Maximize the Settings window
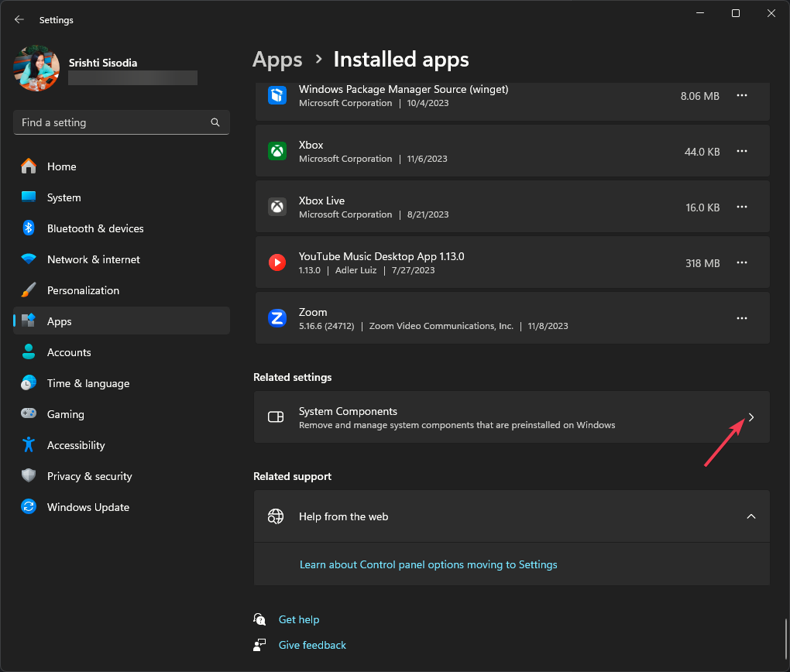Image resolution: width=790 pixels, height=672 pixels. pos(736,14)
